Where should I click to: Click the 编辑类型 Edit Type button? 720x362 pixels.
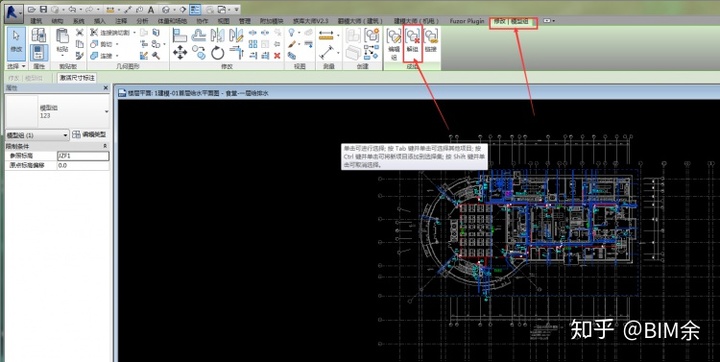pyautogui.click(x=90, y=135)
